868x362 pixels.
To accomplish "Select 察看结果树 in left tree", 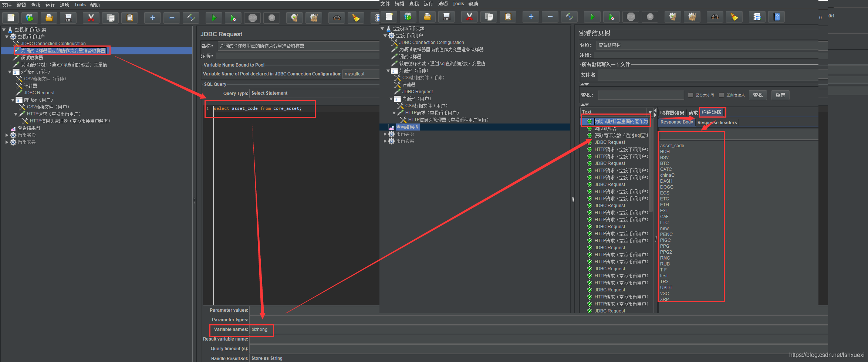I will pyautogui.click(x=29, y=128).
